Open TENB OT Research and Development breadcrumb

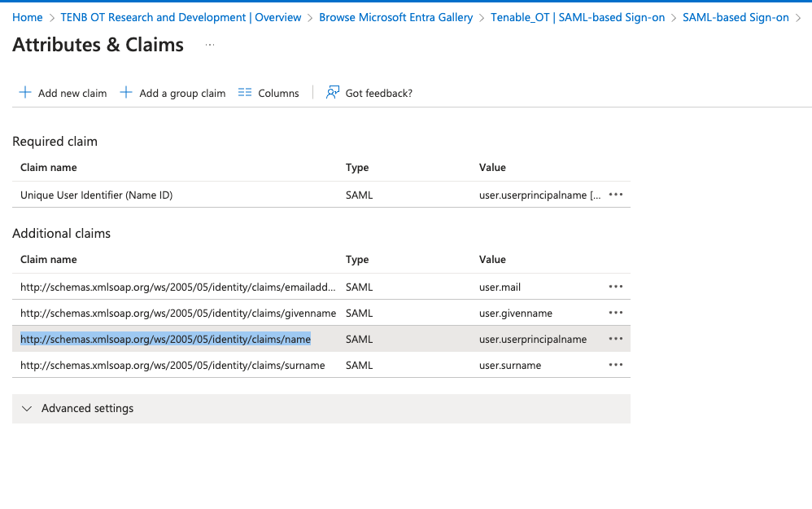click(x=181, y=17)
